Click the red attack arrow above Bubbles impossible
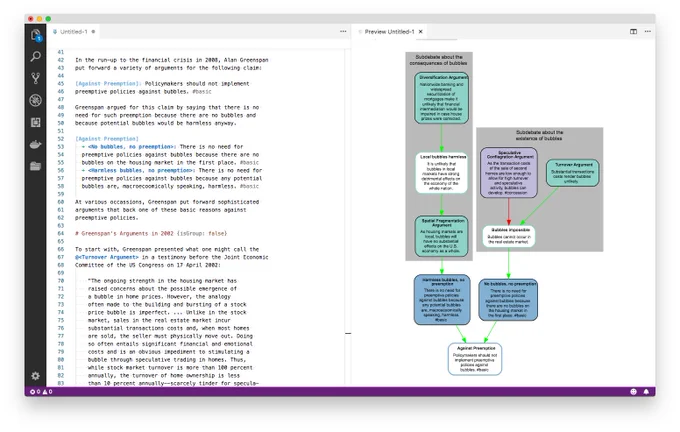The height and width of the screenshot is (432, 680). click(509, 211)
